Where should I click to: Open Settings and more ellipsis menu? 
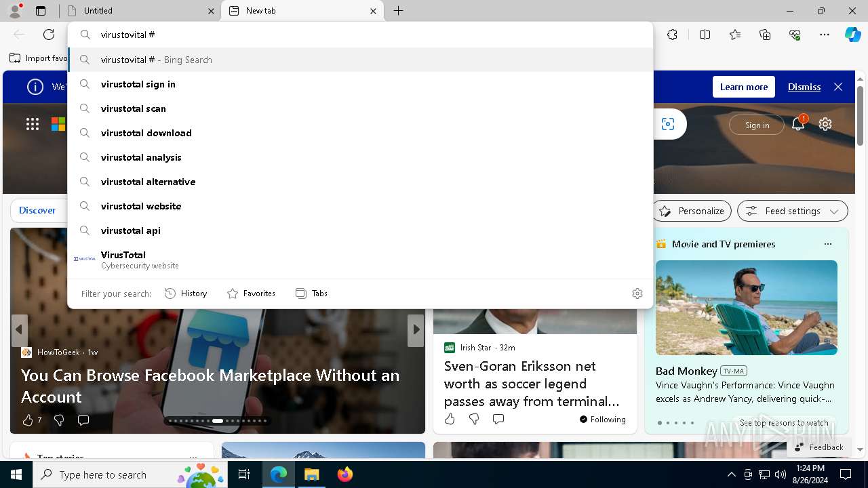[x=824, y=35]
